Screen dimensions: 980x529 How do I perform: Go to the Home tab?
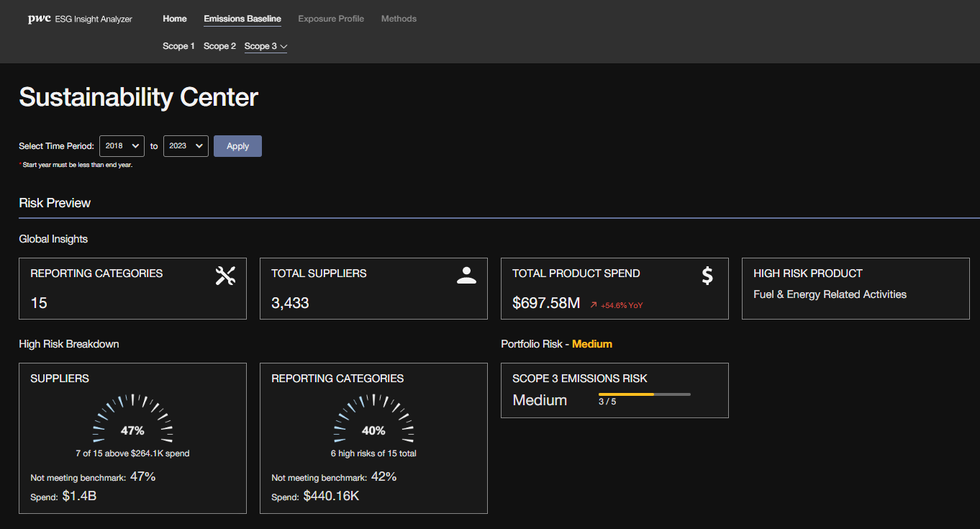click(175, 19)
